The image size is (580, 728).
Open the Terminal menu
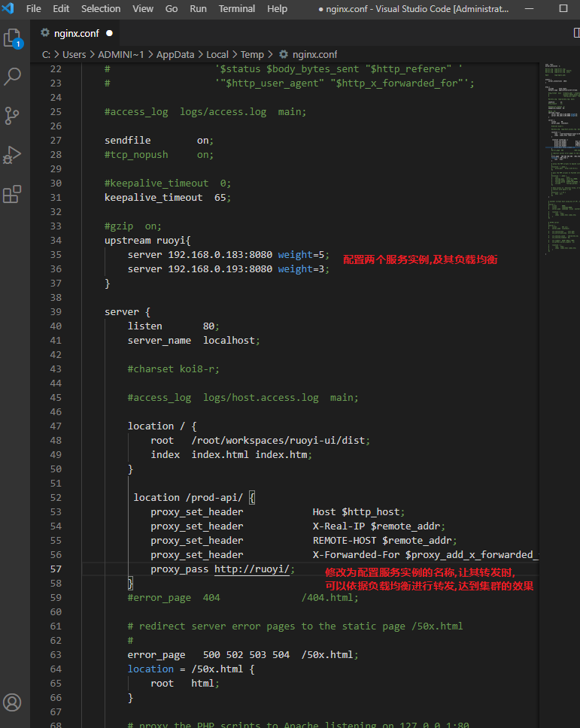tap(237, 8)
